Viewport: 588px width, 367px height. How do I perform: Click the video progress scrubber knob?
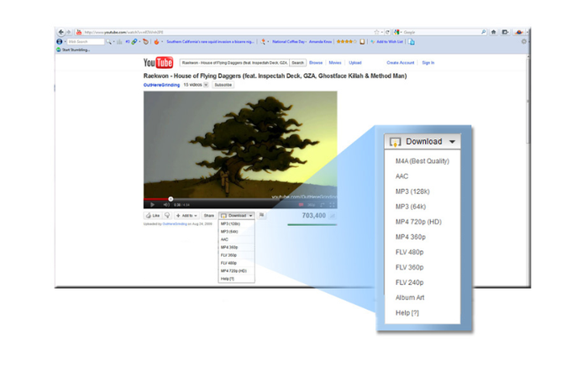click(x=171, y=199)
